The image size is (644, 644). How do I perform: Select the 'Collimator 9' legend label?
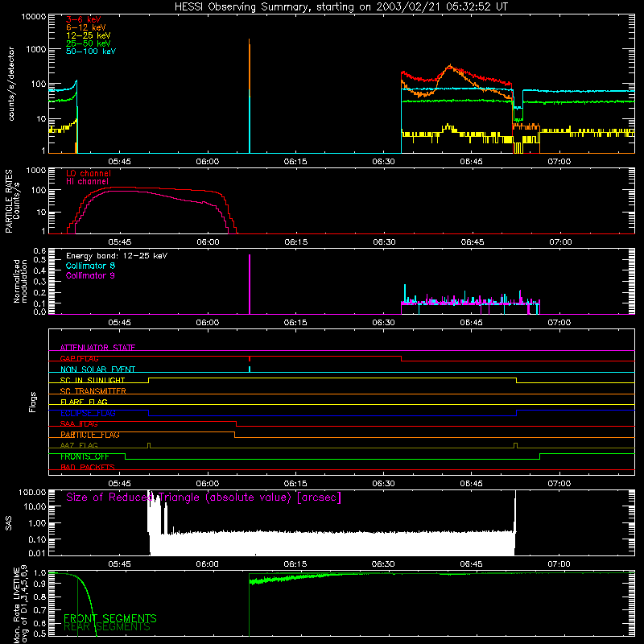90,275
